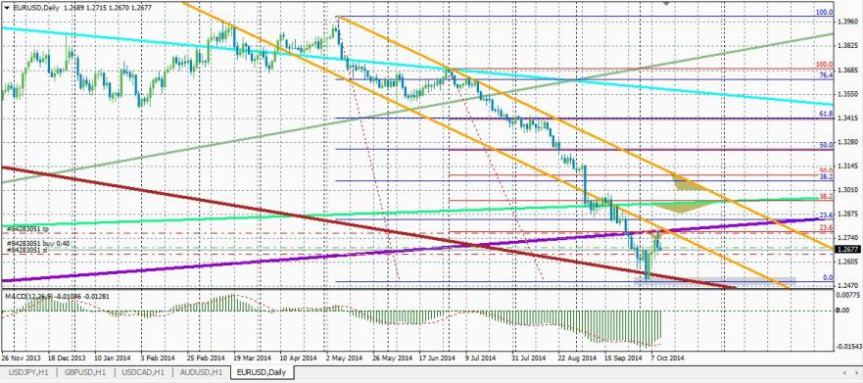Click the 1.2875 price scale value
The image size is (863, 383).
coord(848,214)
